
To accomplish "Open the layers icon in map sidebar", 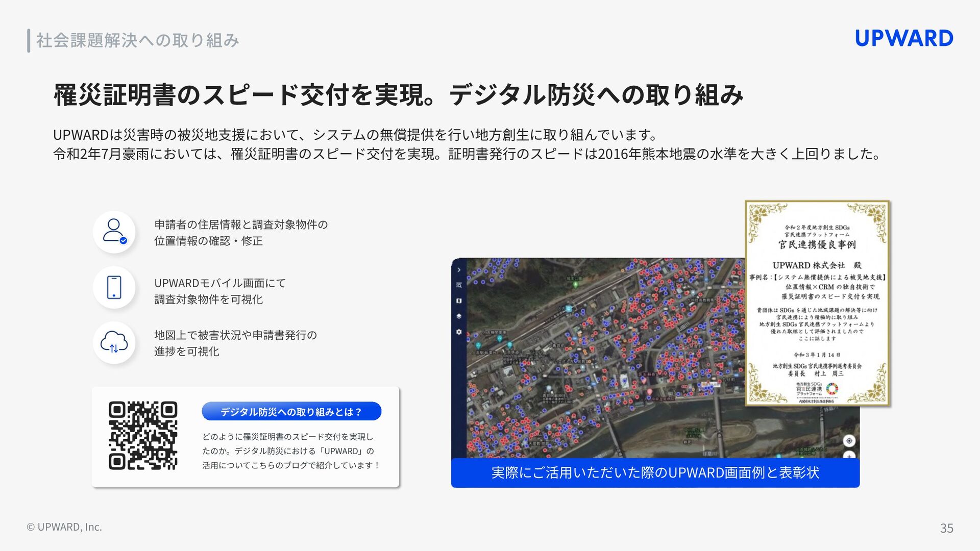I will [459, 316].
